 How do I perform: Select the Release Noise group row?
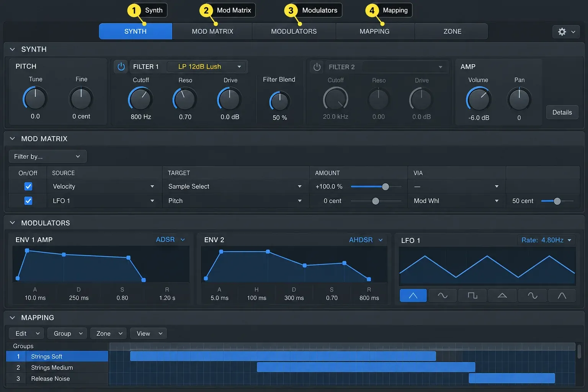[57, 379]
